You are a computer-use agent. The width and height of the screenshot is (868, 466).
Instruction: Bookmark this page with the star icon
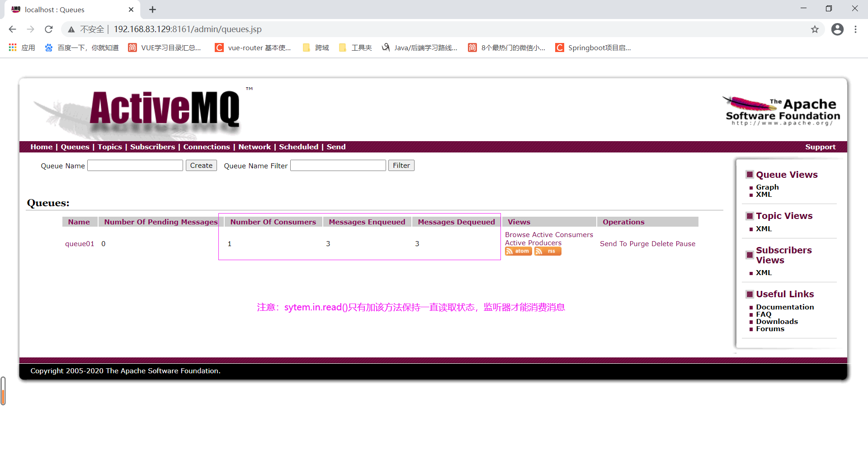815,29
